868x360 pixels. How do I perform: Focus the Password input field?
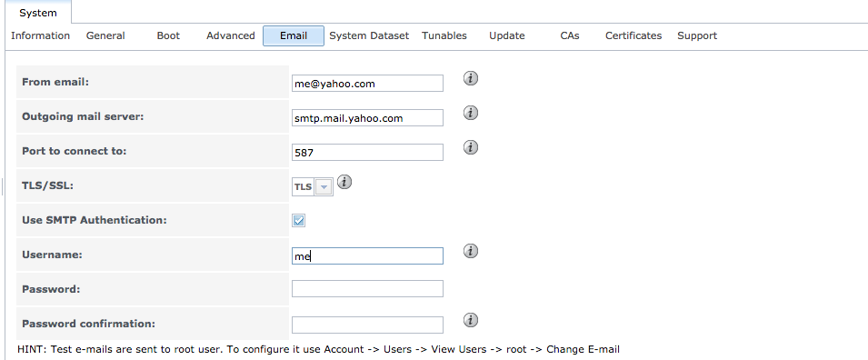click(x=367, y=288)
